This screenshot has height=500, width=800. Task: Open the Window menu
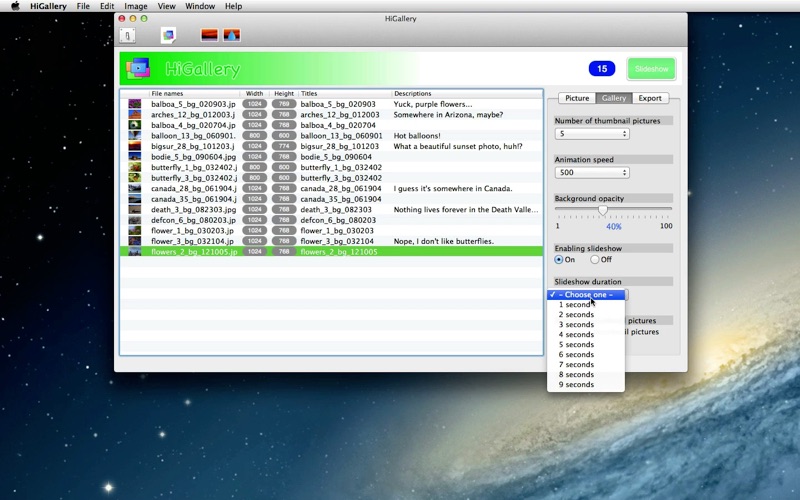point(200,6)
